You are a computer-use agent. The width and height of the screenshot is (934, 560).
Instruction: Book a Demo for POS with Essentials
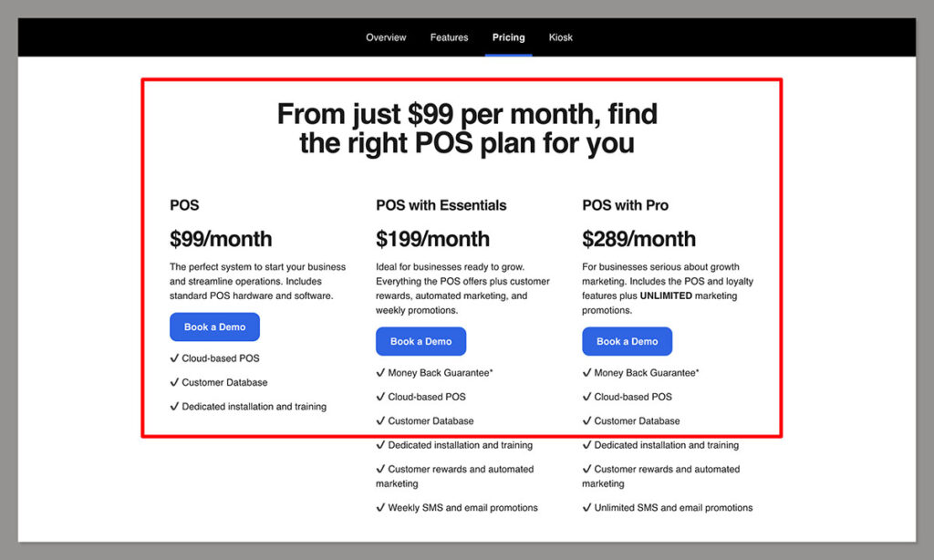420,341
